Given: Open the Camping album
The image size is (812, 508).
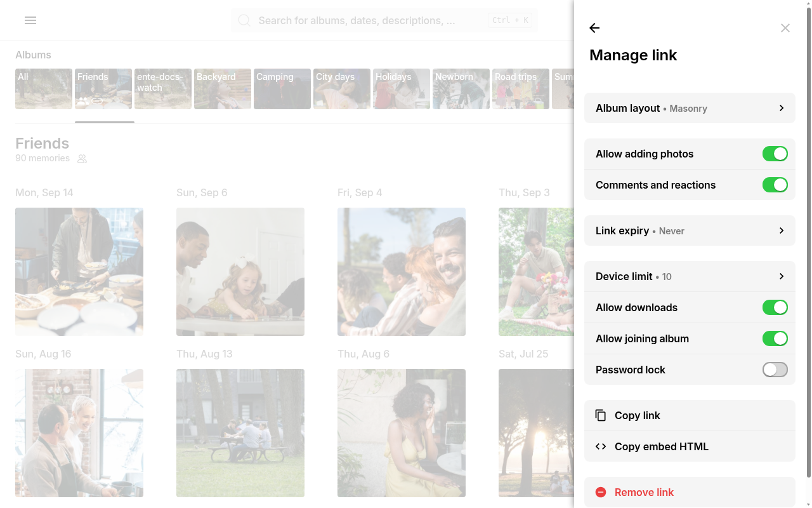Looking at the screenshot, I should coord(282,89).
